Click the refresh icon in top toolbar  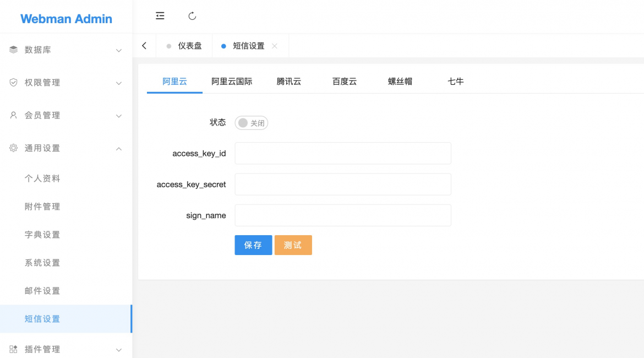click(x=192, y=16)
